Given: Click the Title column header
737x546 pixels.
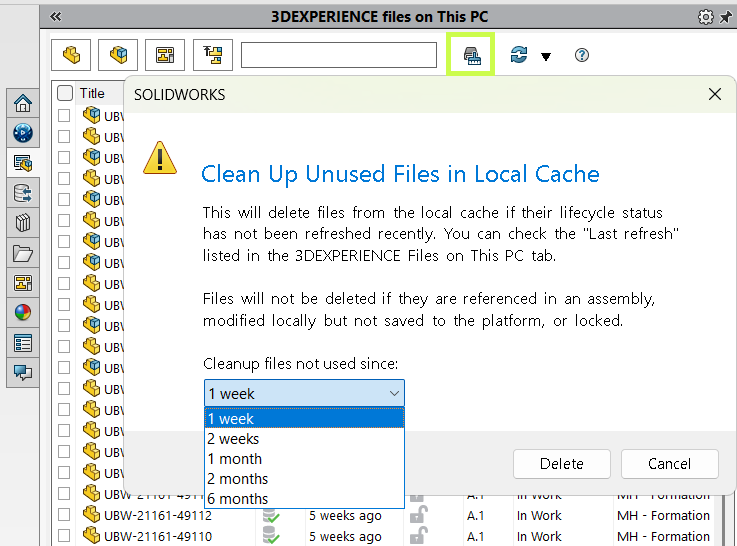Looking at the screenshot, I should (92, 93).
